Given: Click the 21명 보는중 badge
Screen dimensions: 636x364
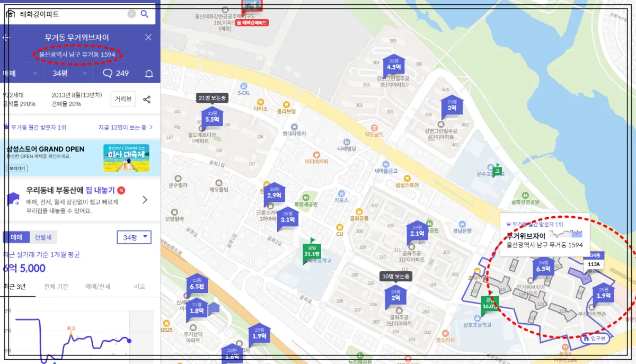Looking at the screenshot, I should tap(212, 98).
